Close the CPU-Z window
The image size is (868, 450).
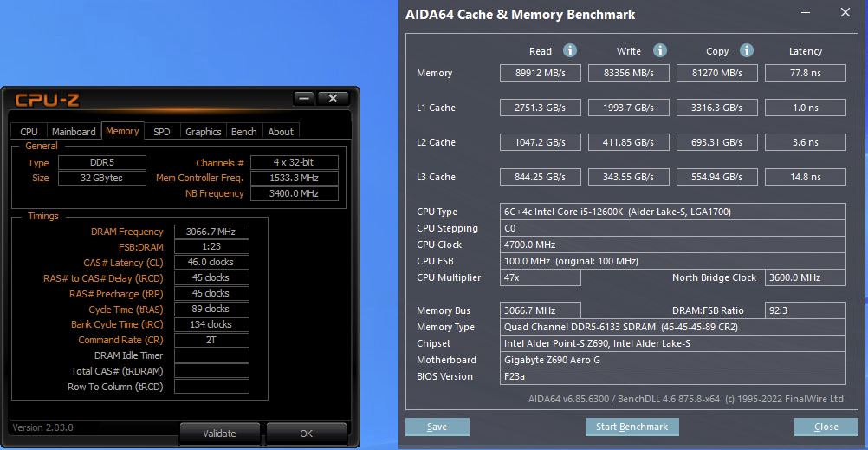pos(333,99)
